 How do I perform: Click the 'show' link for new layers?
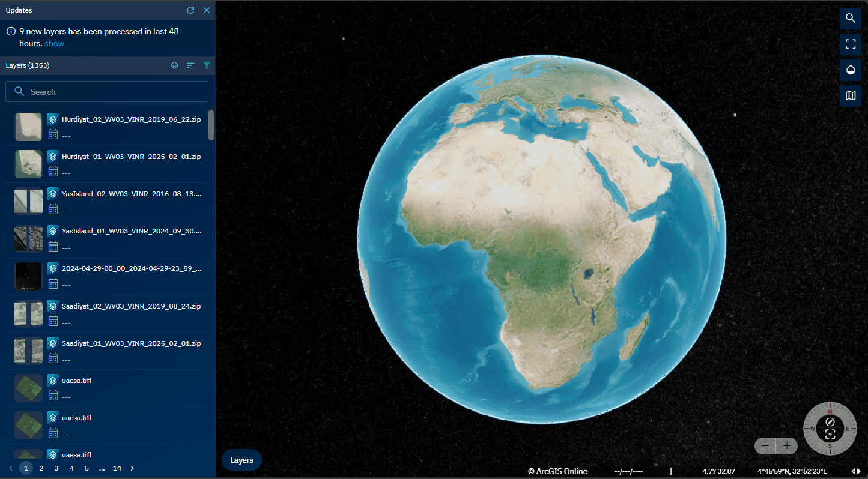54,44
